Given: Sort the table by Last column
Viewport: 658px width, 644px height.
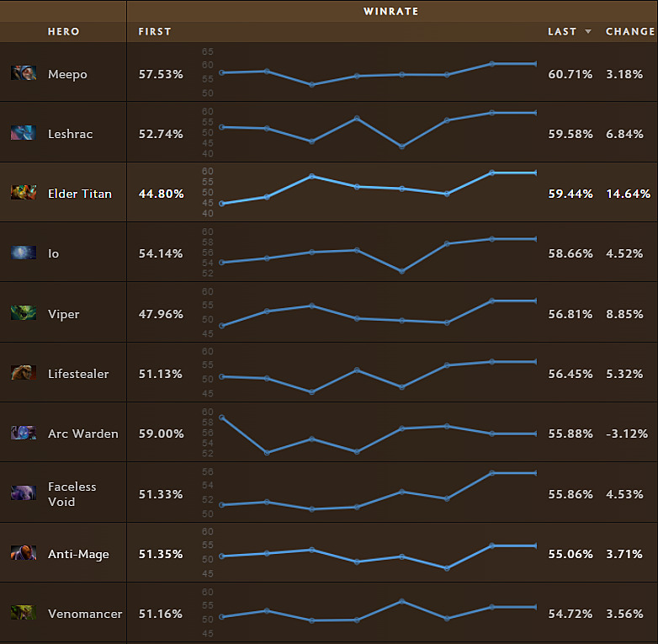Looking at the screenshot, I should click(x=562, y=31).
